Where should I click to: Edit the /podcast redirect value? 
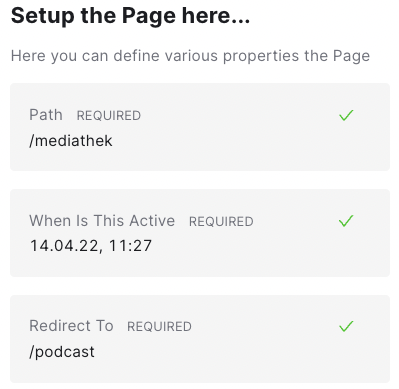click(x=62, y=352)
